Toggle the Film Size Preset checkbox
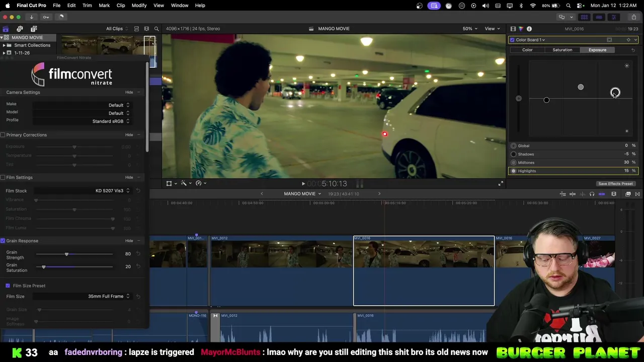644x362 pixels. [x=8, y=286]
